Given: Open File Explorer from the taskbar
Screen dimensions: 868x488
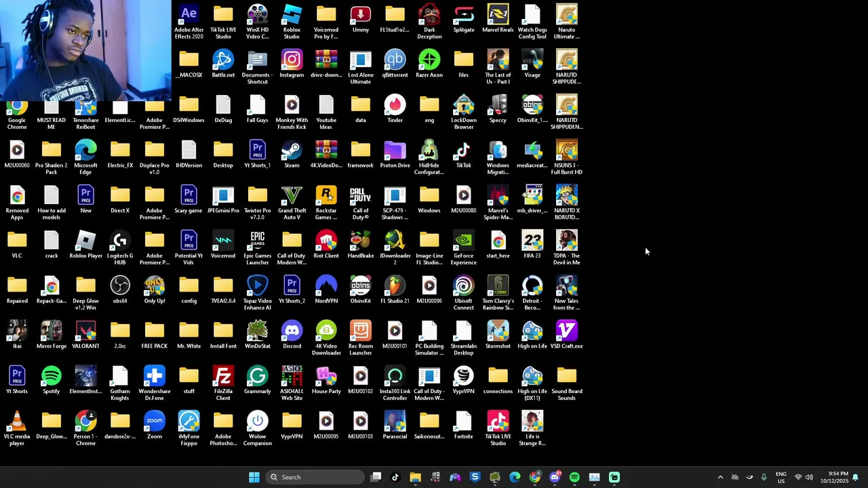Looking at the screenshot, I should tap(415, 477).
